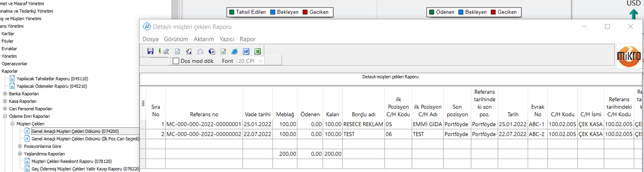Click the pencil edit note icon
Screen dimensions: 644x172
click(223, 52)
